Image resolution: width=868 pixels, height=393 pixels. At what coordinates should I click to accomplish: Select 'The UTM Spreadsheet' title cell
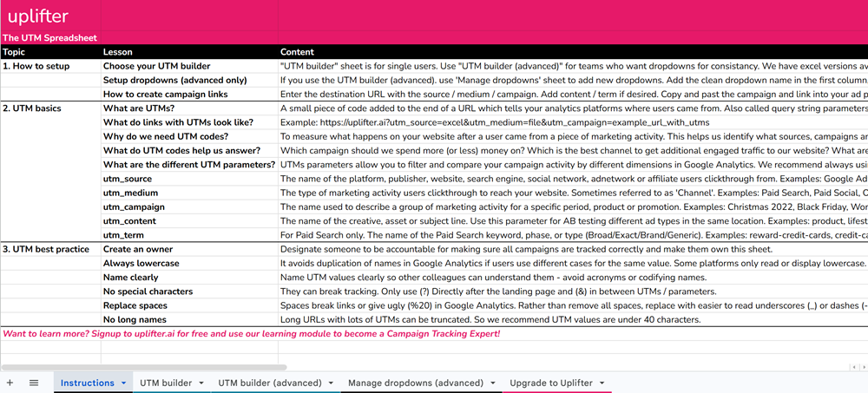pyautogui.click(x=50, y=38)
